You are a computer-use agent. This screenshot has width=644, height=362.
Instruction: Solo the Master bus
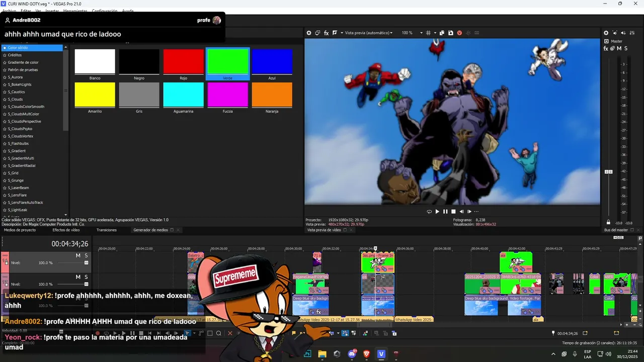click(625, 48)
